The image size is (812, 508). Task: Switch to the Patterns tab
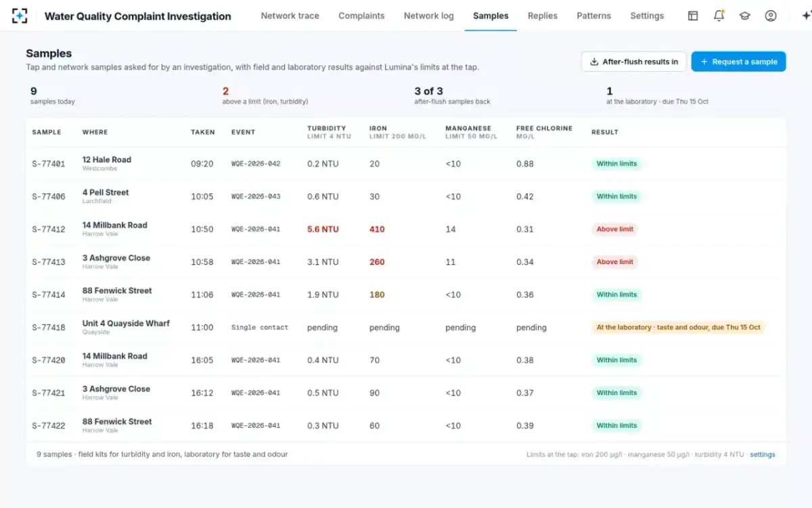pos(594,16)
